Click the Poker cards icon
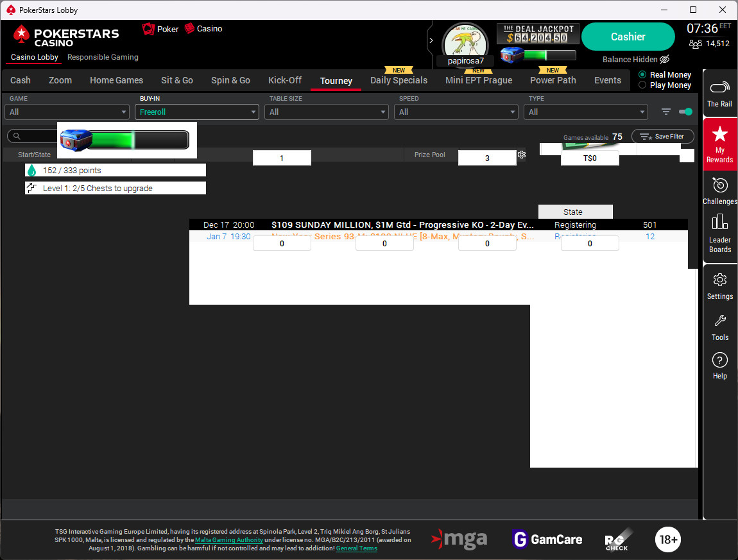 [148, 29]
